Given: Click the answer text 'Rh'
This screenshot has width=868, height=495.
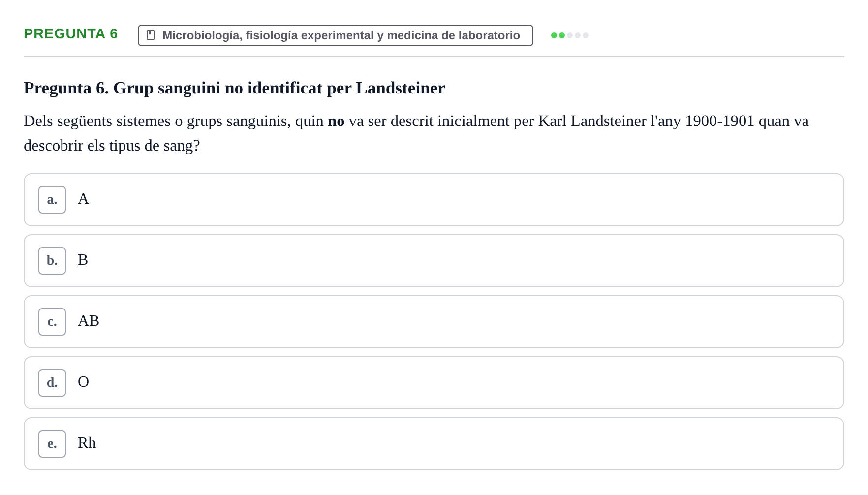Looking at the screenshot, I should 87,443.
